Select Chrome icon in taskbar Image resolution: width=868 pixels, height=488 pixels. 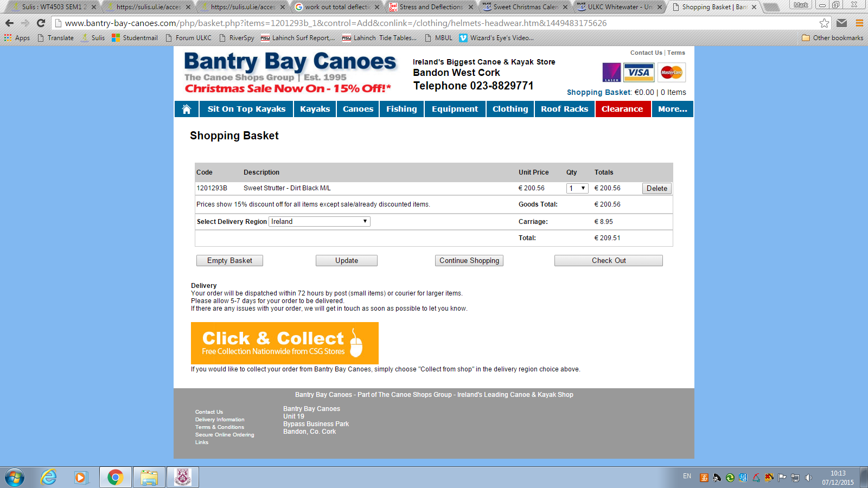[x=115, y=478]
